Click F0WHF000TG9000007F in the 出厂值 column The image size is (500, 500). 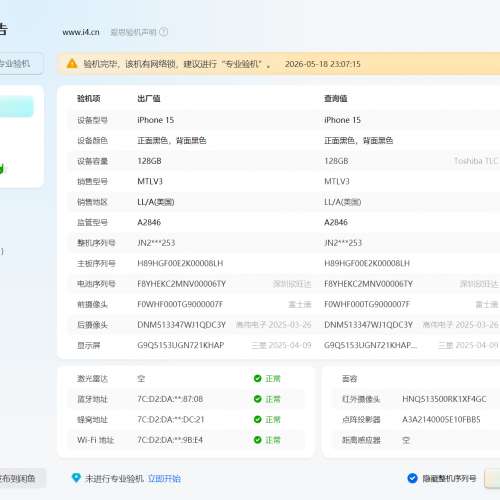point(180,304)
